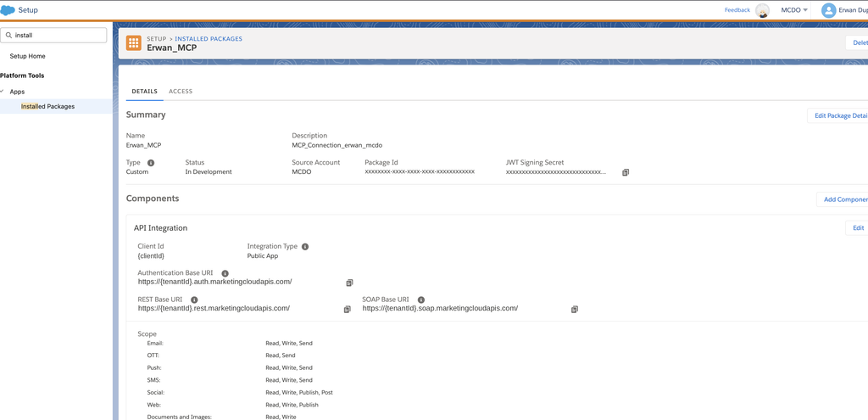Show info tooltip next to Type

tap(151, 163)
